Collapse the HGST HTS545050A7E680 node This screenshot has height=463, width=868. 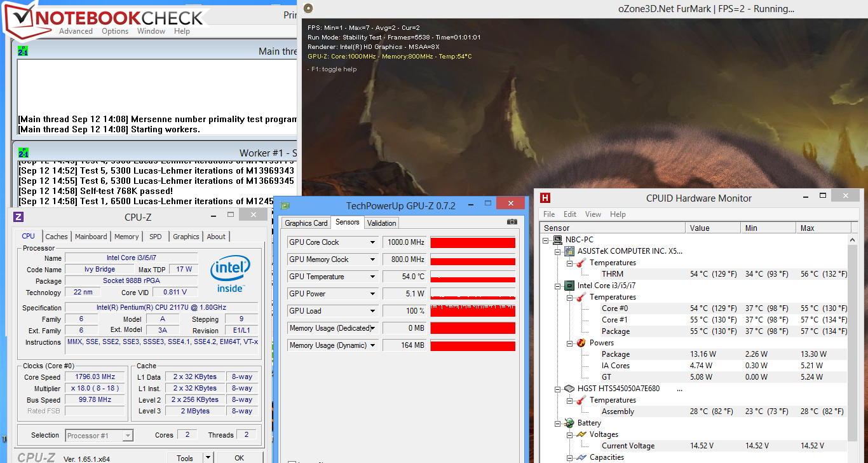click(558, 389)
